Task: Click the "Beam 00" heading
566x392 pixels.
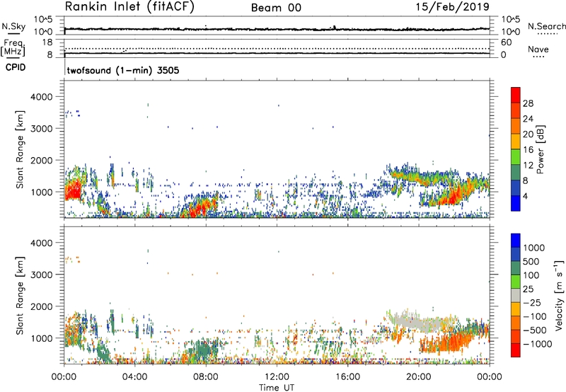Action: tap(276, 8)
